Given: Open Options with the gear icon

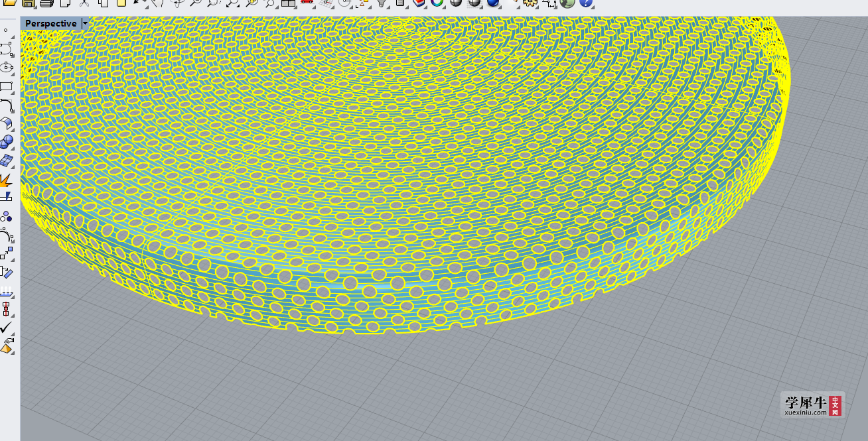Looking at the screenshot, I should [x=530, y=3].
